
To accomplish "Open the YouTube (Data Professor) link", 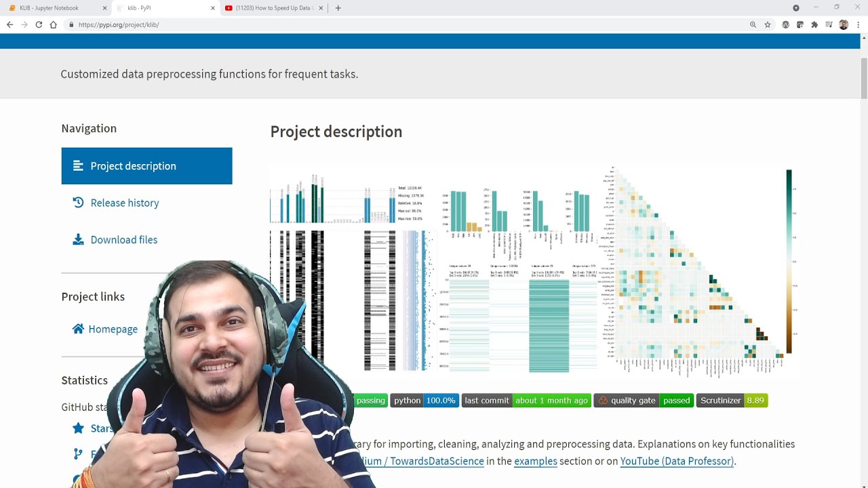I will 677,461.
